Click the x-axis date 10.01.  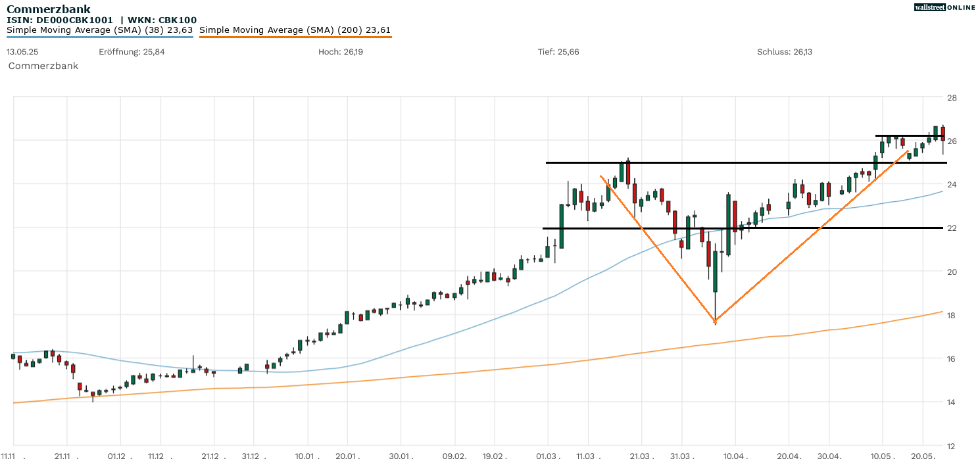tap(306, 456)
